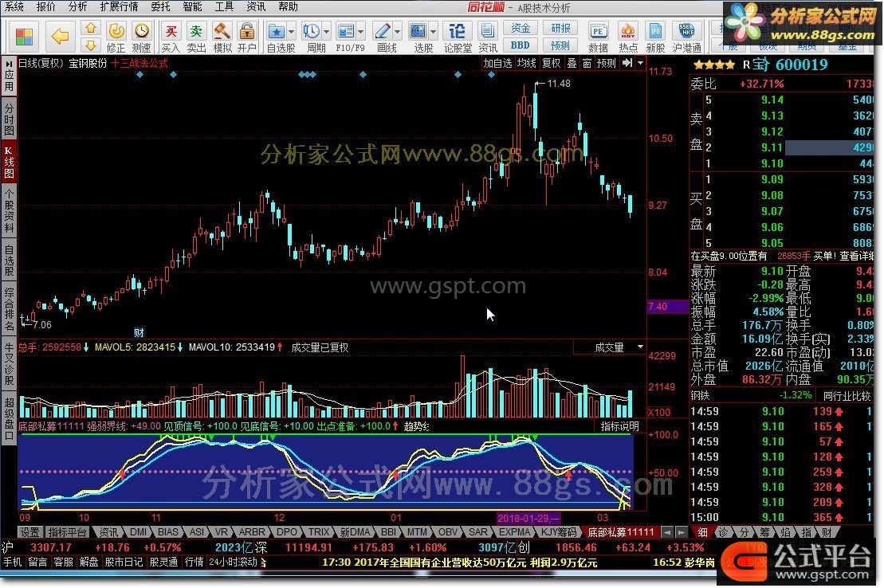Image resolution: width=884 pixels, height=588 pixels.
Task: Open the 系统 menu
Action: click(x=14, y=6)
